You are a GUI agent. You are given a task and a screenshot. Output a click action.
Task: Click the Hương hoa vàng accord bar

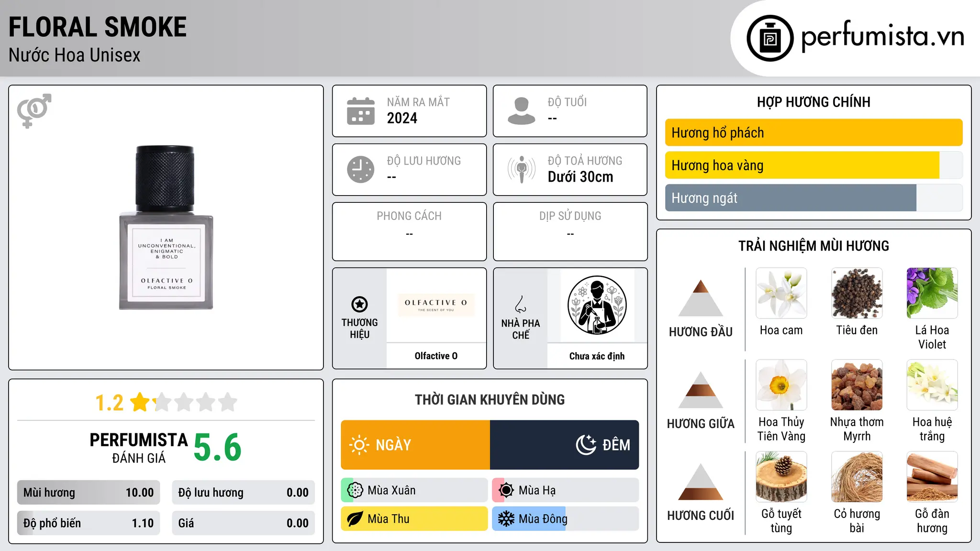pyautogui.click(x=813, y=165)
